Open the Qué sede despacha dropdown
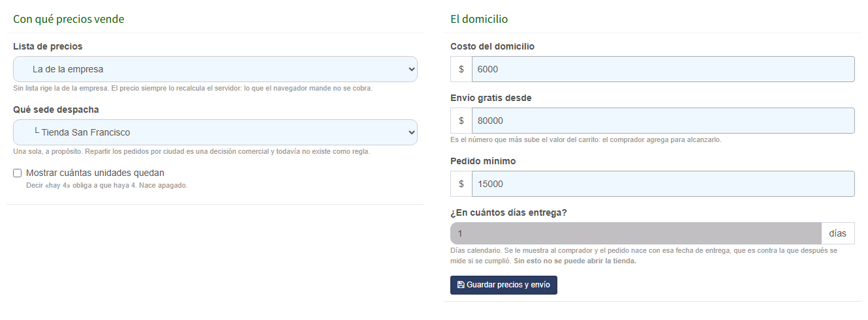The height and width of the screenshot is (320, 868). pos(215,132)
